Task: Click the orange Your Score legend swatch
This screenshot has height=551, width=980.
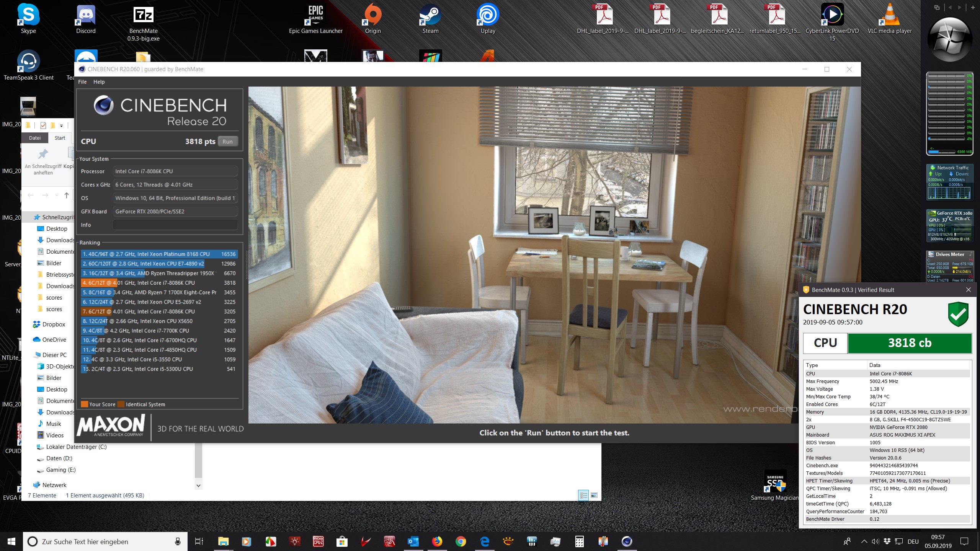Action: [x=85, y=404]
